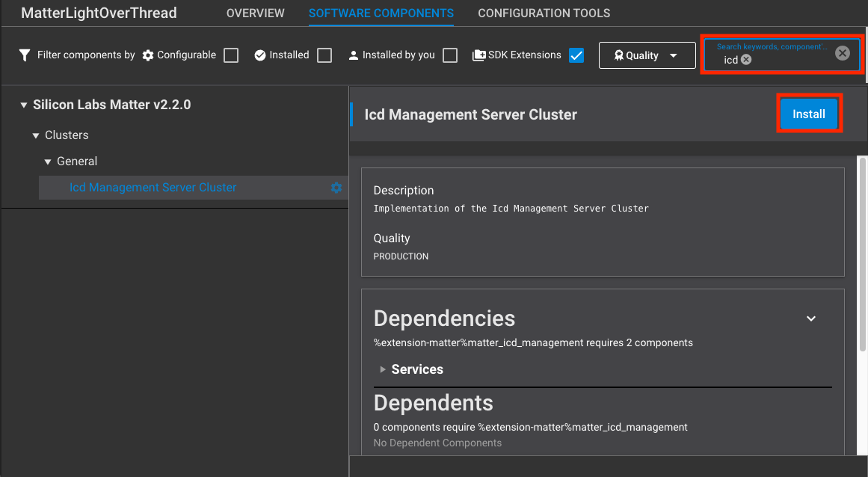
Task: Collapse the Silicon Labs Matter v2.2.0 tree node
Action: (24, 105)
